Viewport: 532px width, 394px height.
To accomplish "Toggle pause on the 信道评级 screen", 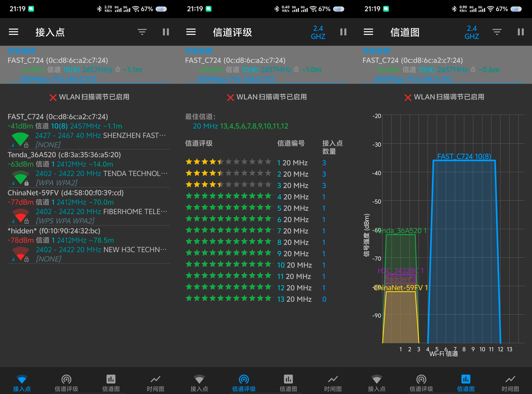I will pyautogui.click(x=343, y=32).
